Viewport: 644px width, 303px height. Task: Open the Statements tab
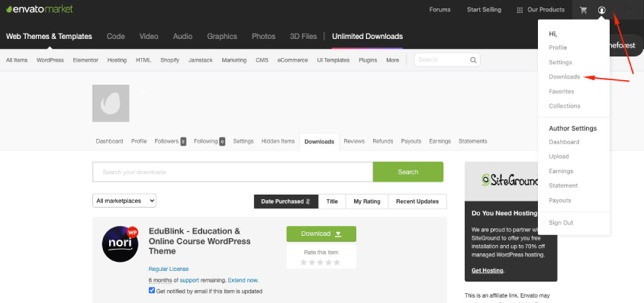coord(473,141)
